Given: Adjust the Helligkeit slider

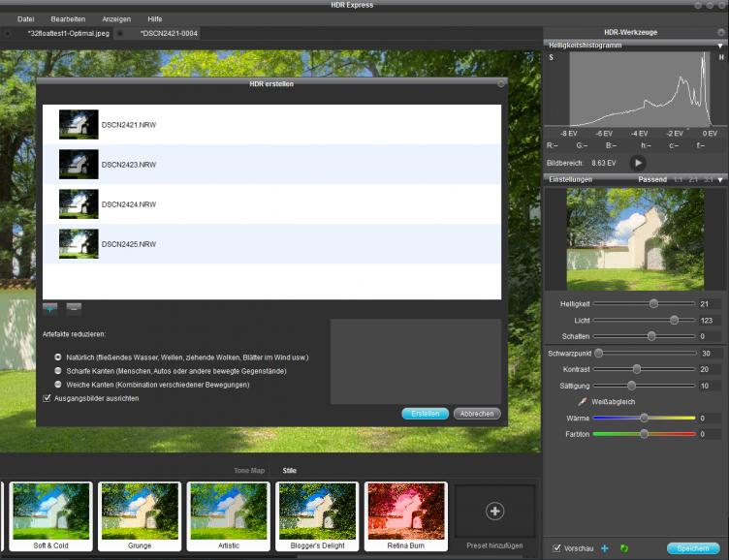Looking at the screenshot, I should [x=653, y=303].
